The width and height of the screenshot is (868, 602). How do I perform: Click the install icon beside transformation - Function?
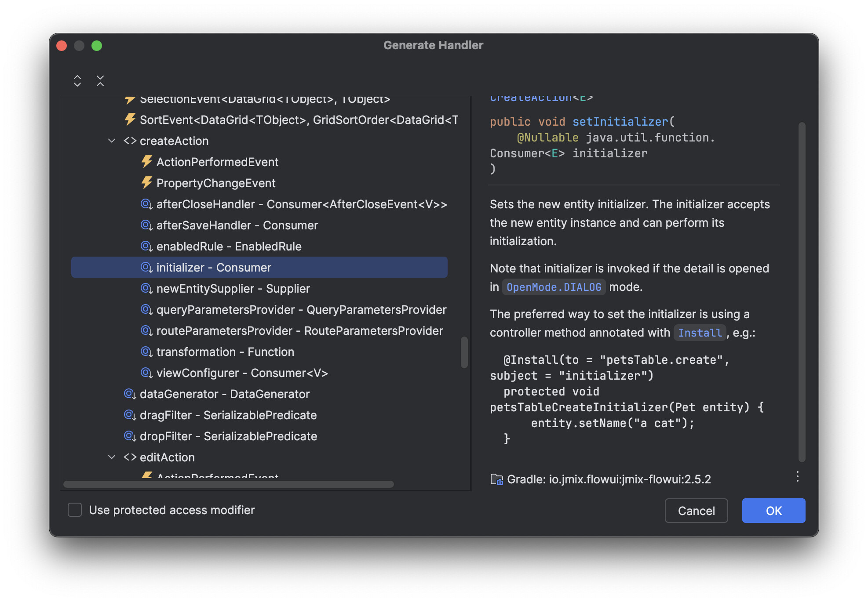pyautogui.click(x=146, y=352)
